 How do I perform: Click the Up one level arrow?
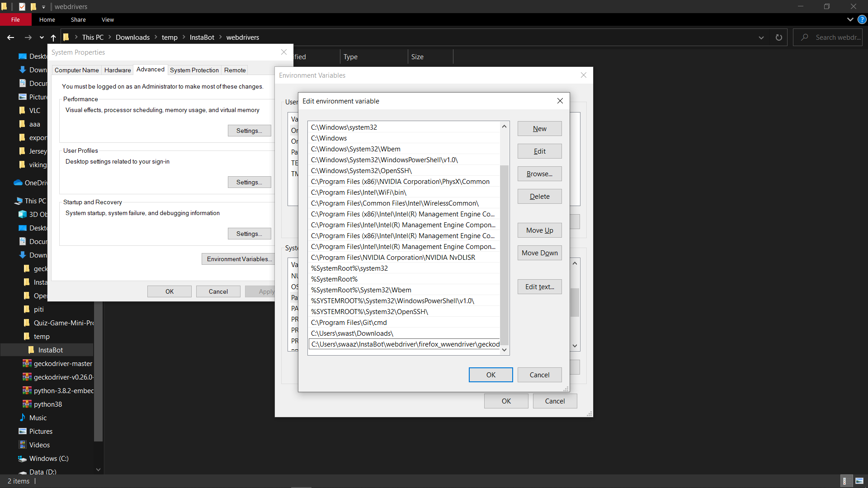point(53,38)
